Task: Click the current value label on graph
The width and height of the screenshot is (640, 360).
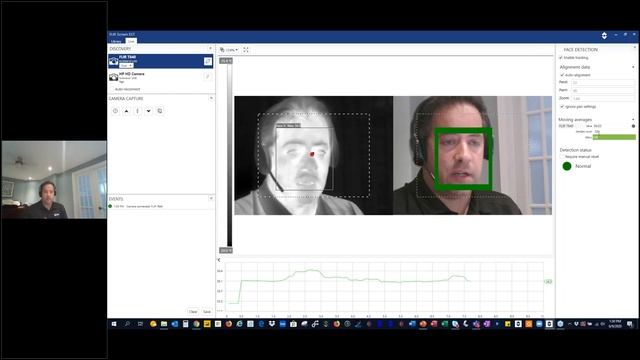Action: pyautogui.click(x=548, y=282)
